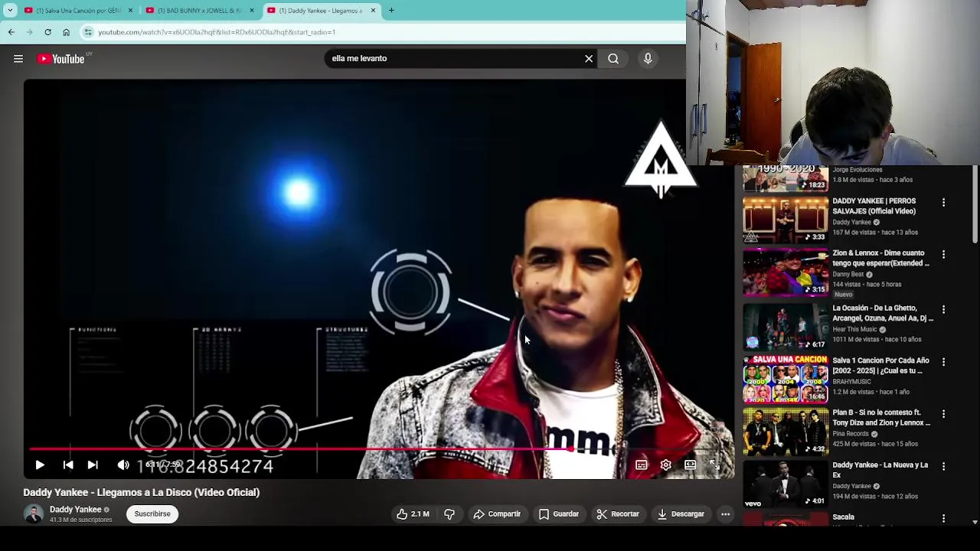The image size is (980, 551).
Task: Click the Pina Records channel name
Action: pos(851,434)
